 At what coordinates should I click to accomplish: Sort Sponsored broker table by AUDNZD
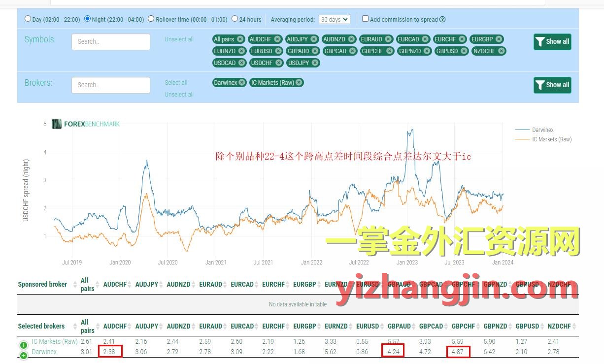pos(181,284)
